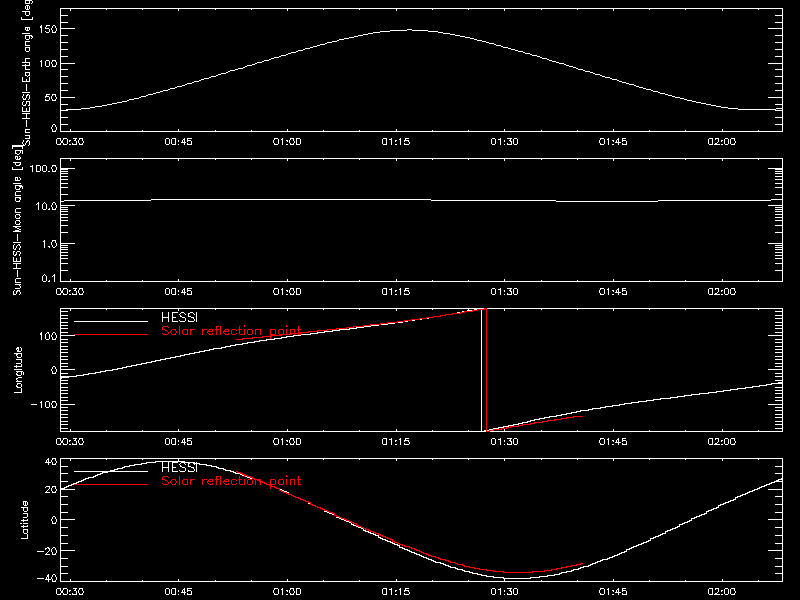Select Solar reflection point legend in Latitude plot
The width and height of the screenshot is (800, 600).
[x=231, y=481]
